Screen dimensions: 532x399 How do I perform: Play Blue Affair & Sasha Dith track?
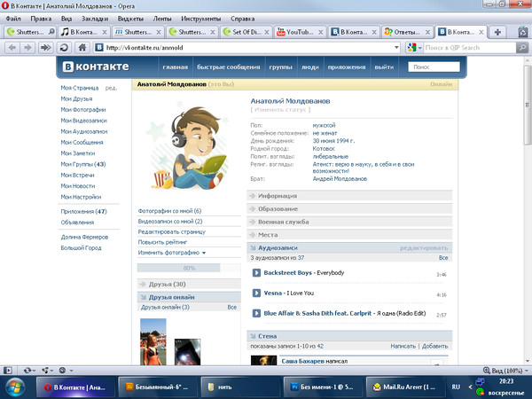click(256, 313)
